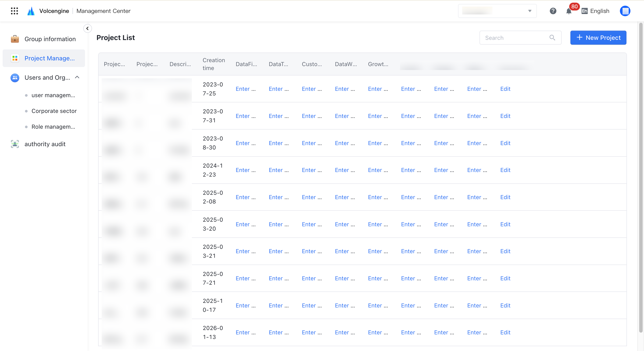Open DataTester Enter link for 2023-08-30 row

click(x=278, y=143)
